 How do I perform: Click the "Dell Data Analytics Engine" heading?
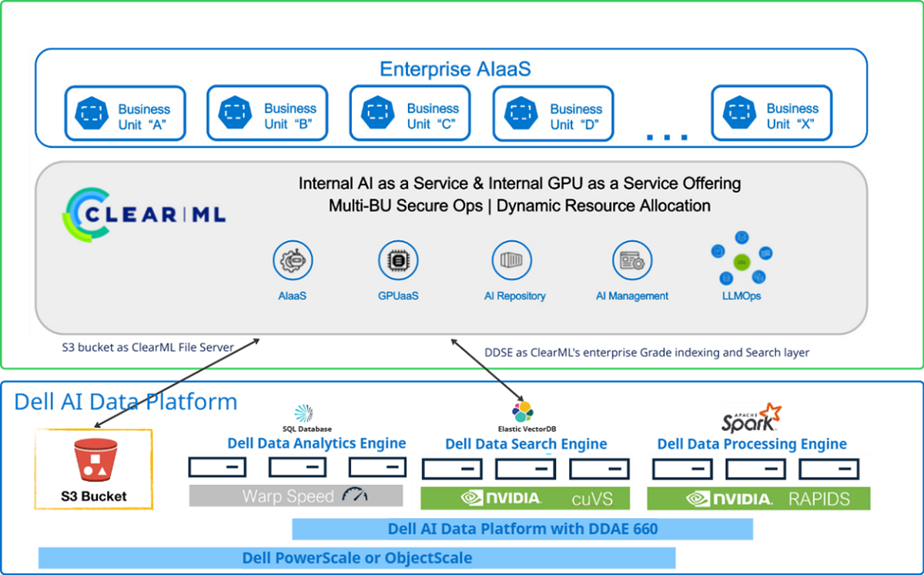click(316, 443)
